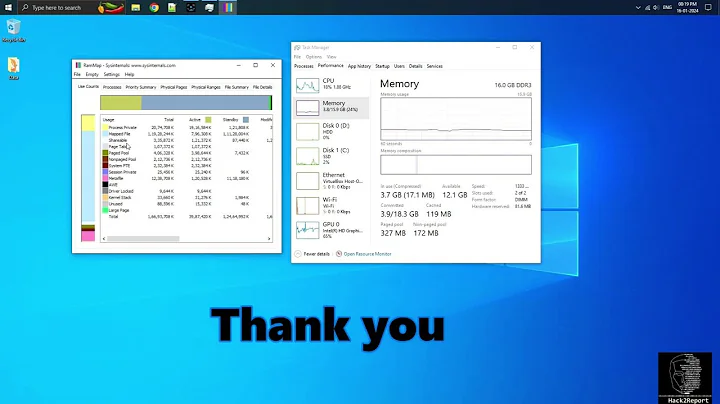Switch to RamMap File Summary tab
720x404 pixels.
(x=236, y=87)
